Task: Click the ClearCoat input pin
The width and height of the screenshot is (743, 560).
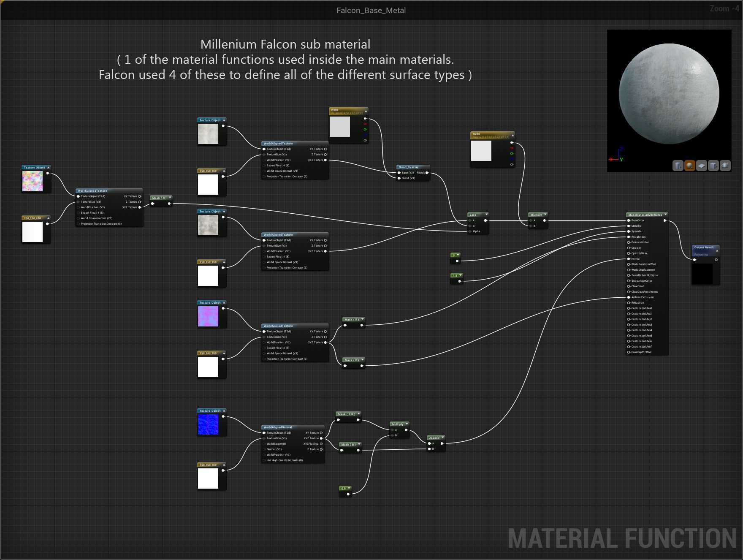Action: [629, 286]
